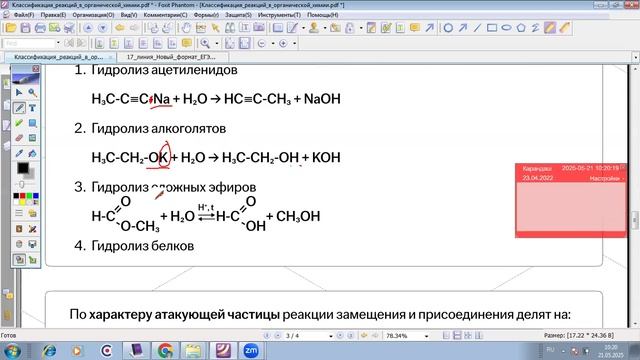Select pink eraser in floating palette
Screen dimensions: 640x360
(19, 138)
